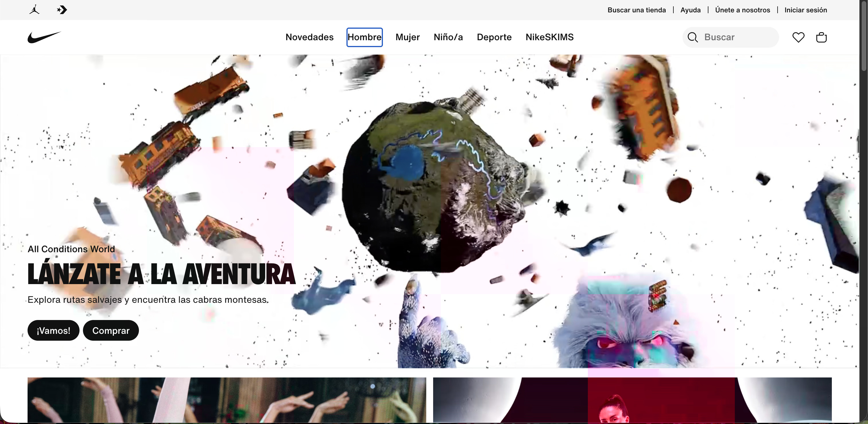Follow the Buscar una tienda link
The height and width of the screenshot is (424, 868).
point(637,10)
